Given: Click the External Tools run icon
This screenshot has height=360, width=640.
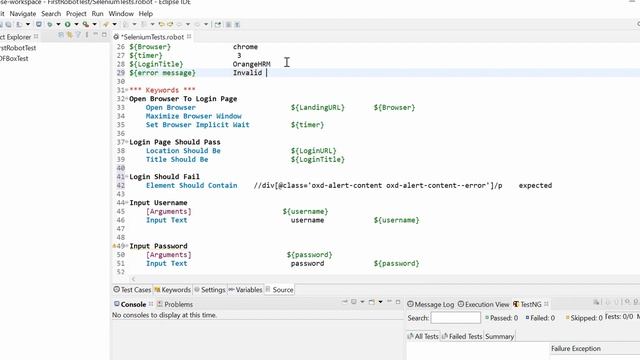Looking at the screenshot, I should click(86, 24).
